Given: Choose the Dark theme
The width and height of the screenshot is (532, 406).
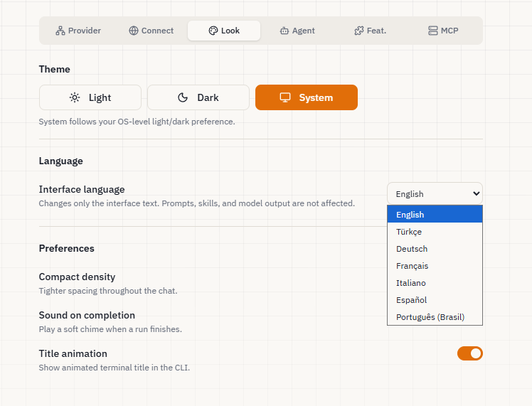Looking at the screenshot, I should tap(198, 97).
